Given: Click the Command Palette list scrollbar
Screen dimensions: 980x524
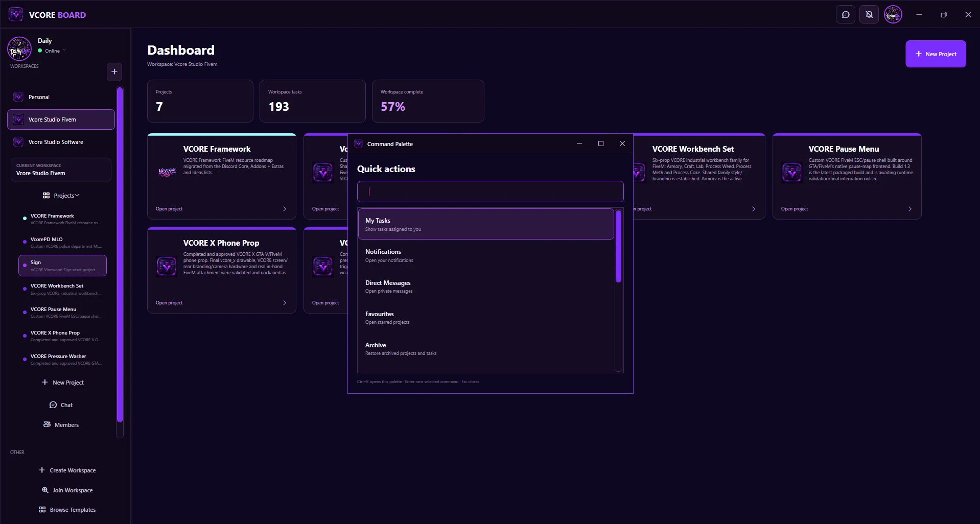Looking at the screenshot, I should coord(618,246).
